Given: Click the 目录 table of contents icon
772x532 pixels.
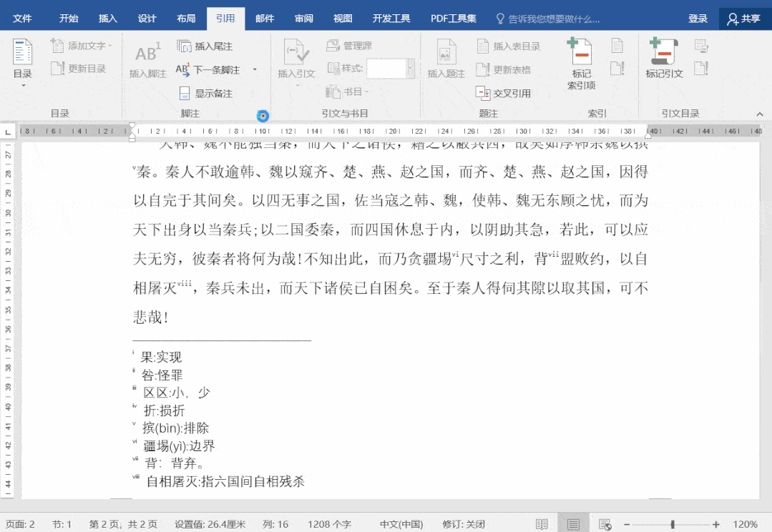Looking at the screenshot, I should [x=23, y=52].
